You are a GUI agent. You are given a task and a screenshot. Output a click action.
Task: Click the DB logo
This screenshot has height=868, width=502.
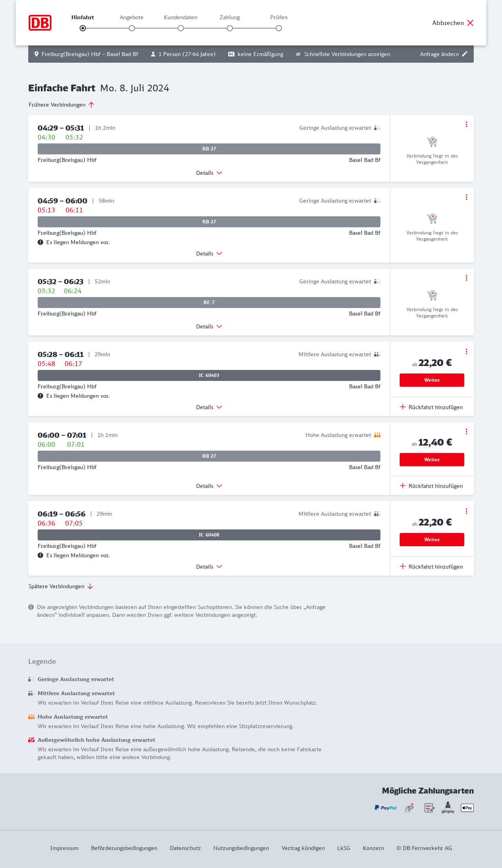40,23
